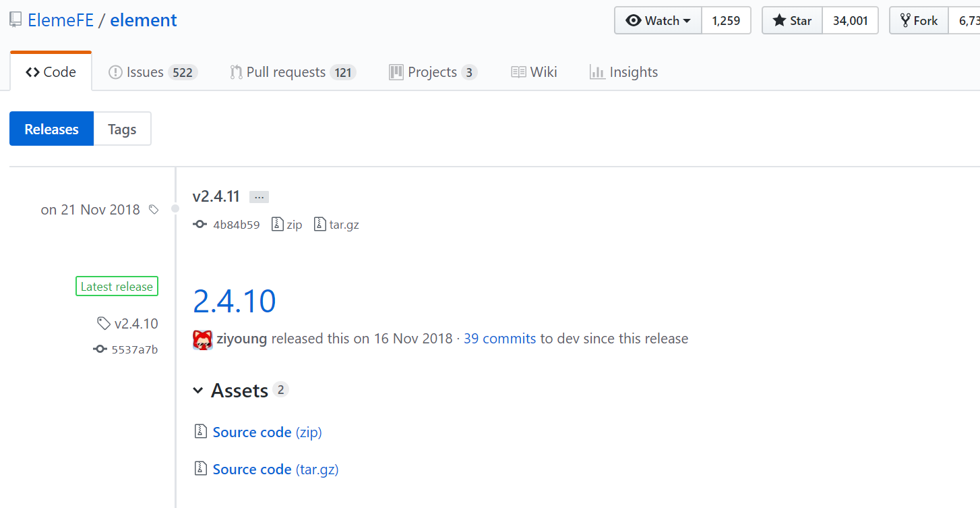Click the commit hash 5537a7b
Viewport: 980px width, 508px height.
coord(134,349)
